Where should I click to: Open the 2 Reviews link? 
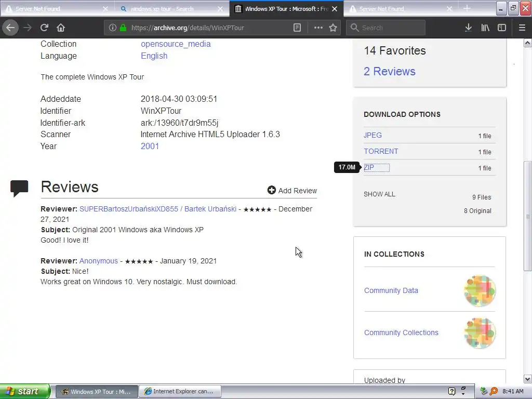pos(390,71)
